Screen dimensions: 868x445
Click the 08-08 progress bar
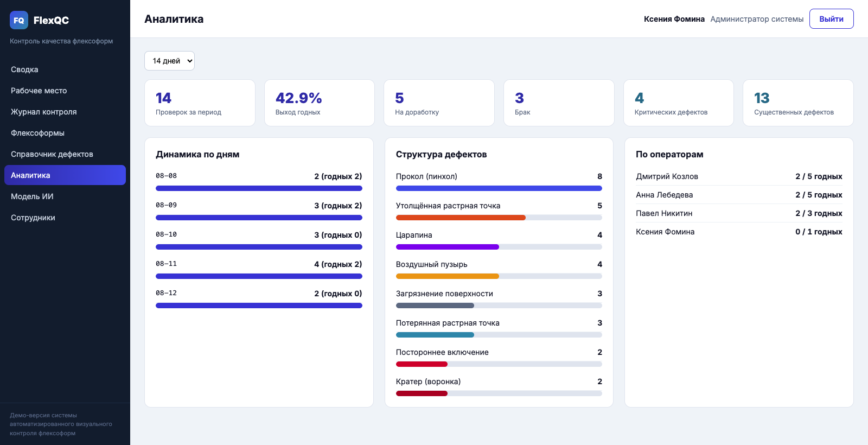click(259, 188)
